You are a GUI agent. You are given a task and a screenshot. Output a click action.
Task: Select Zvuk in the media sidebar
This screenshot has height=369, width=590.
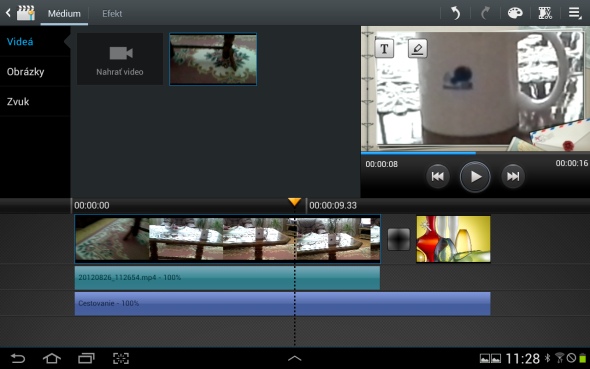[35, 102]
